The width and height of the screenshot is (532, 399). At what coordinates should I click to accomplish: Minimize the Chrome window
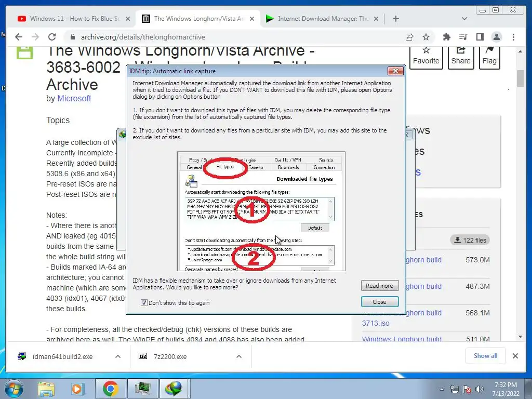482,10
